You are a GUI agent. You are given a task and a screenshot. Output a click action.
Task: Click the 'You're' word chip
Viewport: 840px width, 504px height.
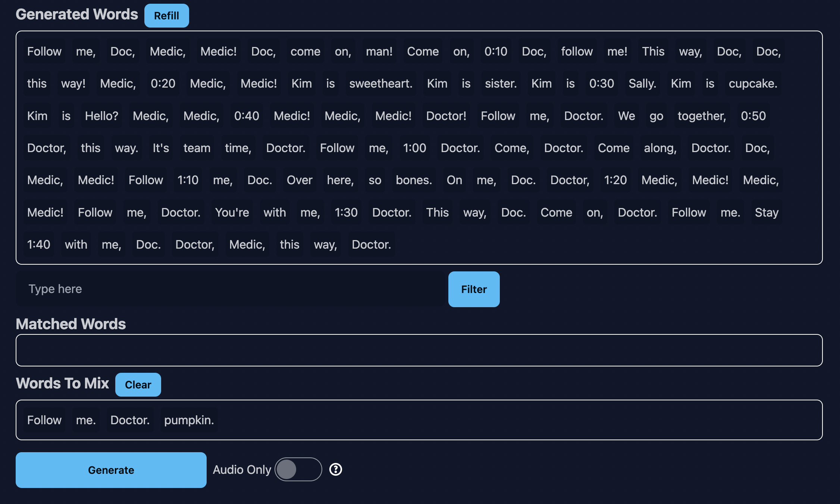(x=232, y=212)
